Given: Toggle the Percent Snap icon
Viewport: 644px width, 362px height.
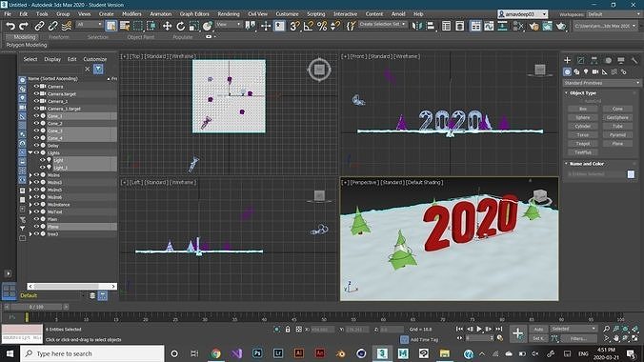Looking at the screenshot, I should [x=322, y=26].
